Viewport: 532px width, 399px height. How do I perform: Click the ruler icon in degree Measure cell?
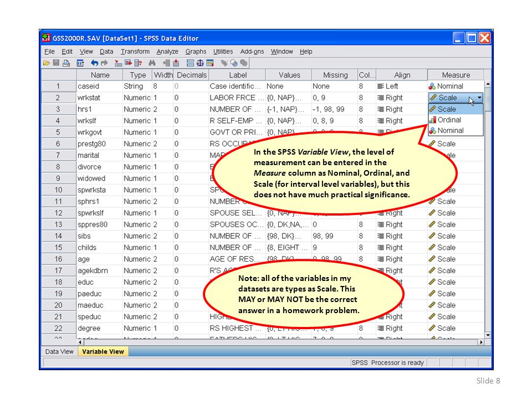click(x=432, y=329)
